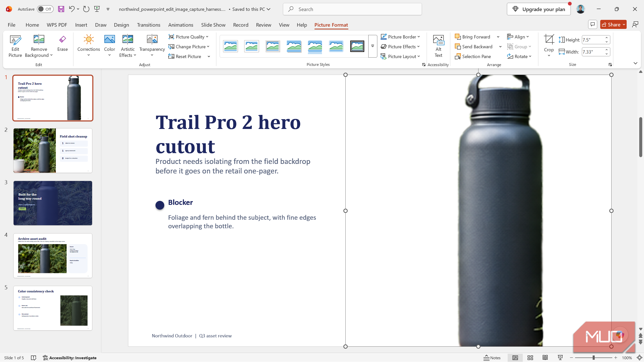Open the Comments pane icon
The width and height of the screenshot is (644, 362).
(592, 24)
